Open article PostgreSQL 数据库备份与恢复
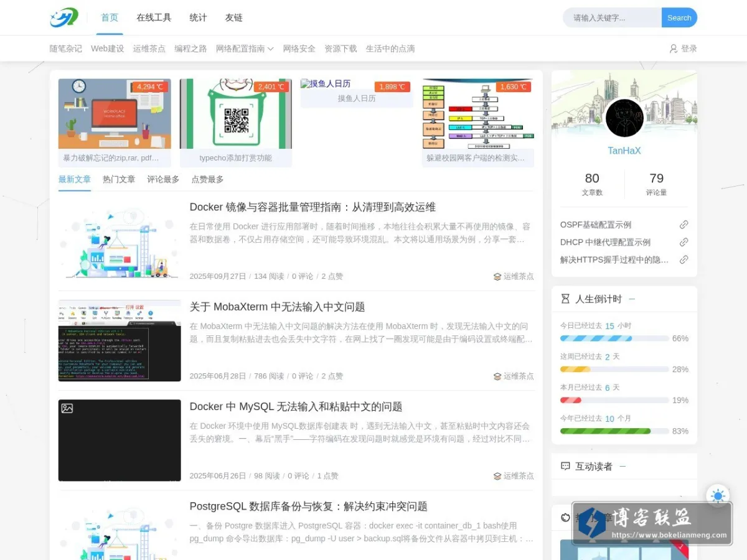 (x=308, y=506)
